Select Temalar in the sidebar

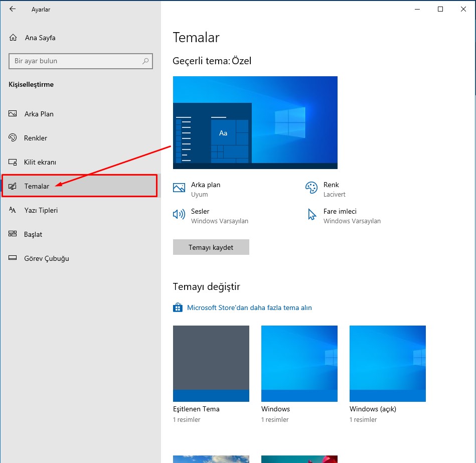point(80,186)
